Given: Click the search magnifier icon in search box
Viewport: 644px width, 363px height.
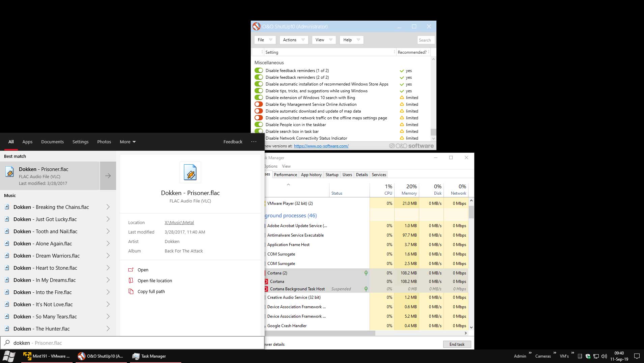Looking at the screenshot, I should 7,343.
